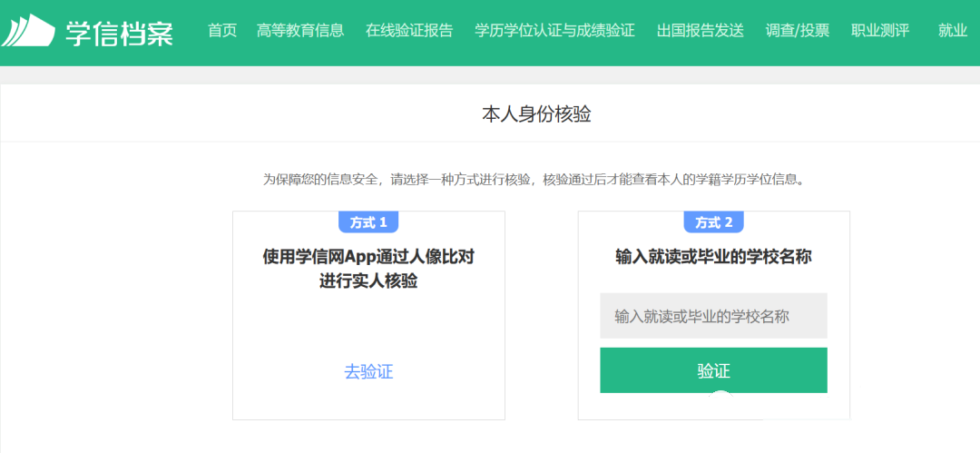The height and width of the screenshot is (453, 980).
Task: Click the 方式 1 blue badge
Action: (368, 222)
